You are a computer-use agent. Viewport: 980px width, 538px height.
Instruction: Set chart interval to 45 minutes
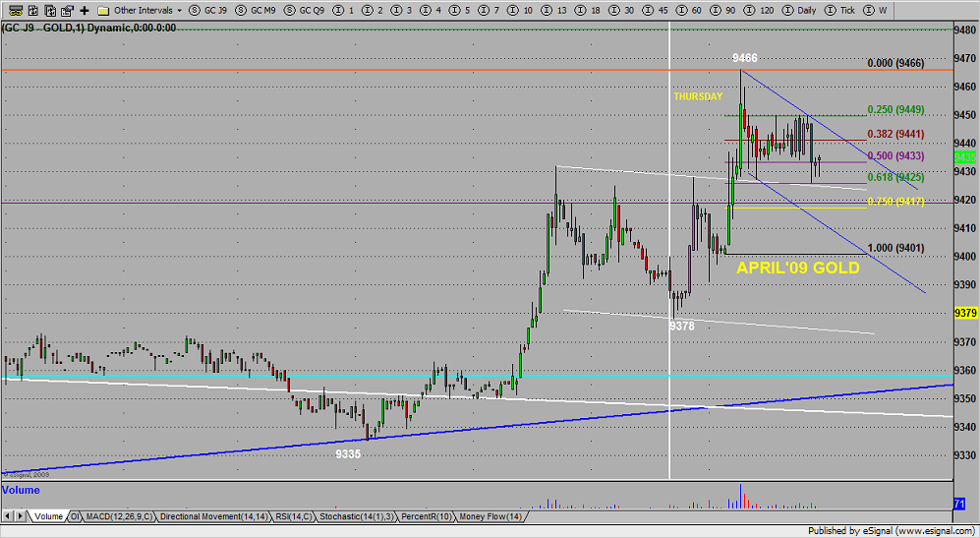click(x=657, y=11)
